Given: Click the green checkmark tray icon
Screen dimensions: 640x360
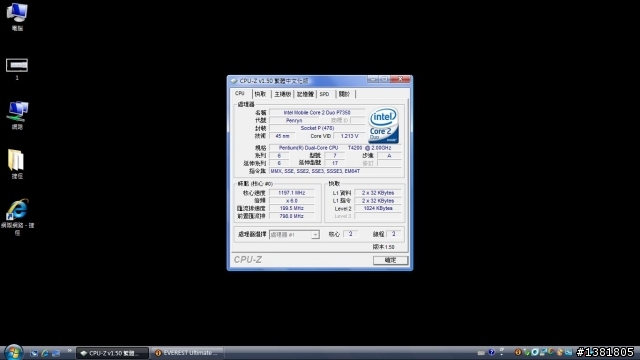Looking at the screenshot, I should 527,353.
